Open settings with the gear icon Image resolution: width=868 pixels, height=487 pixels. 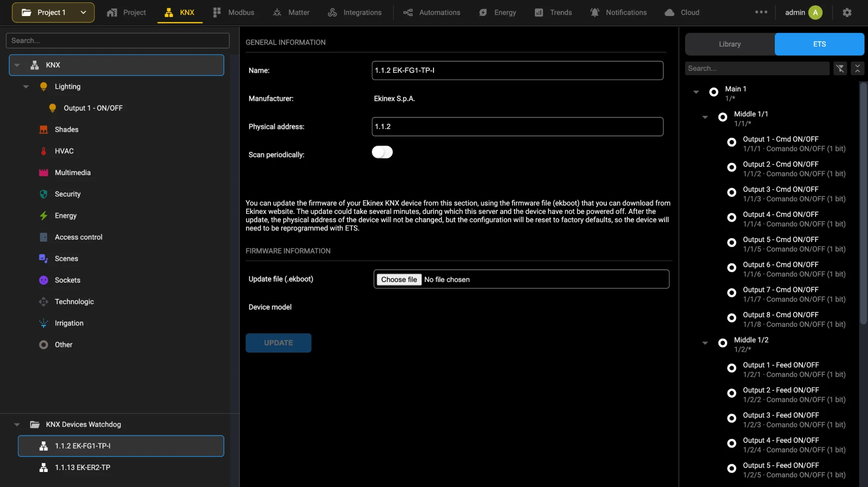(847, 13)
